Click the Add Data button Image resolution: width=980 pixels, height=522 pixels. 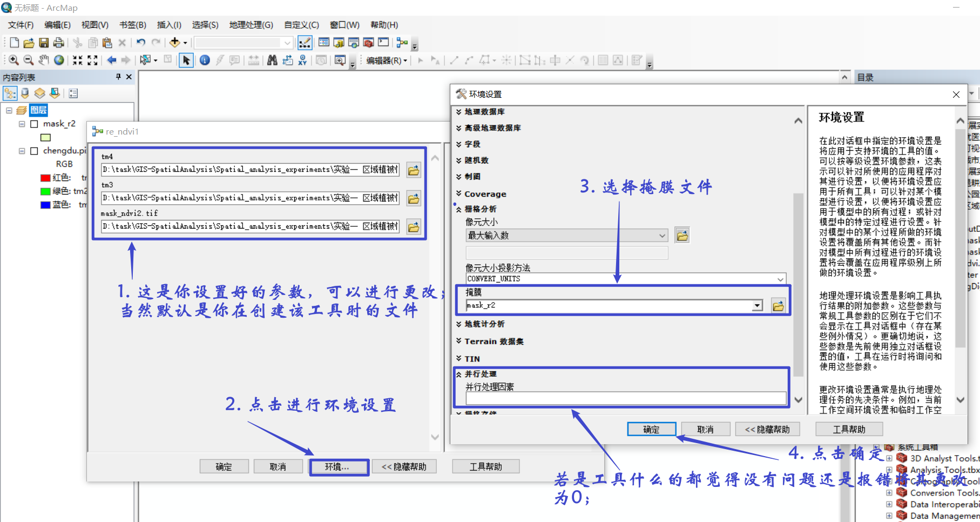(175, 43)
